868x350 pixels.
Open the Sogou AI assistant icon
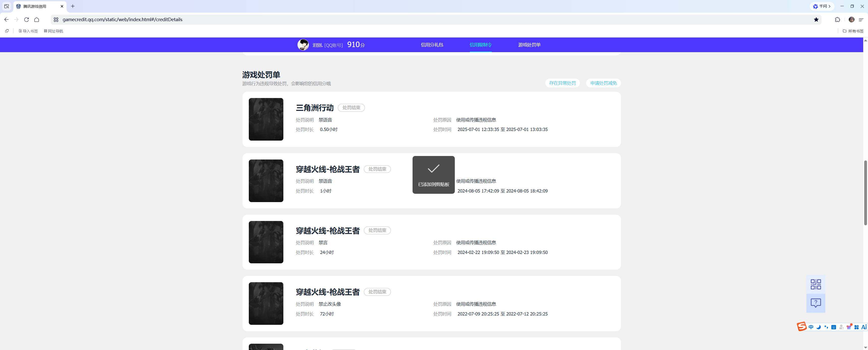(864, 327)
